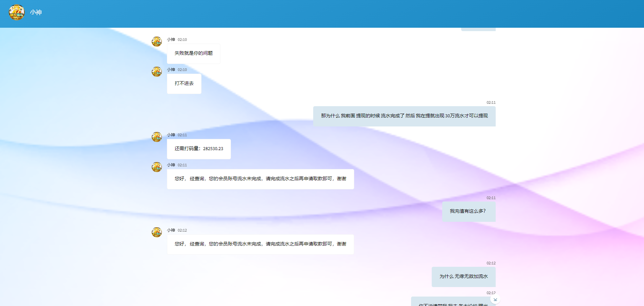Click the 02:12 reply '您好，经查询' bubble
644x306 pixels.
tap(260, 244)
